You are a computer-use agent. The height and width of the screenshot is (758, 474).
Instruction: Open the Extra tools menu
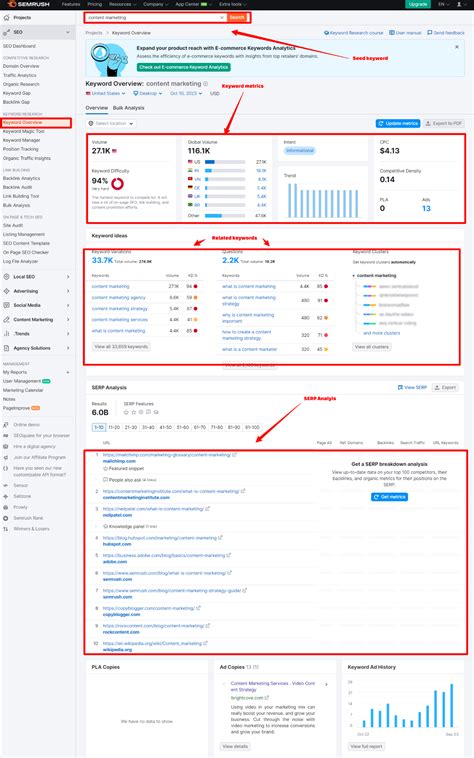click(232, 4)
